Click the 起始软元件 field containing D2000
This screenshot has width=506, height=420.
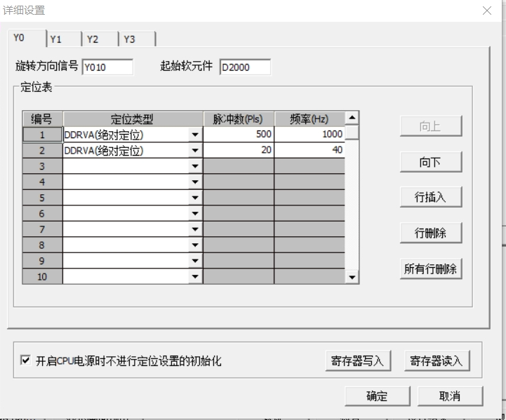[244, 68]
